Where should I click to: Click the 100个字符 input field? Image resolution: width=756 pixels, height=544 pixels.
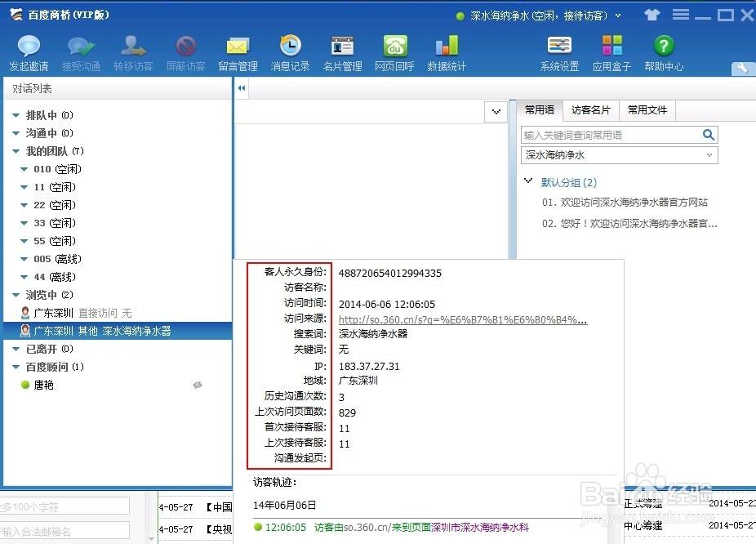click(64, 506)
